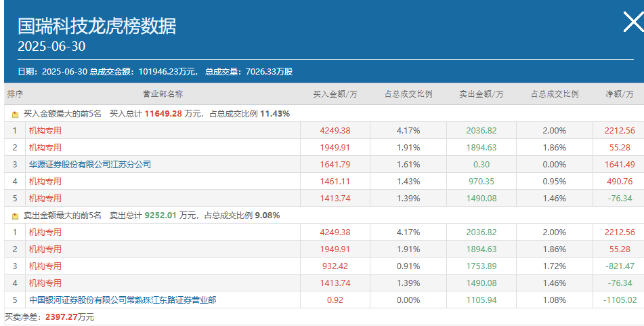Open 机构专用 with buy amount 932.42

click(45, 266)
